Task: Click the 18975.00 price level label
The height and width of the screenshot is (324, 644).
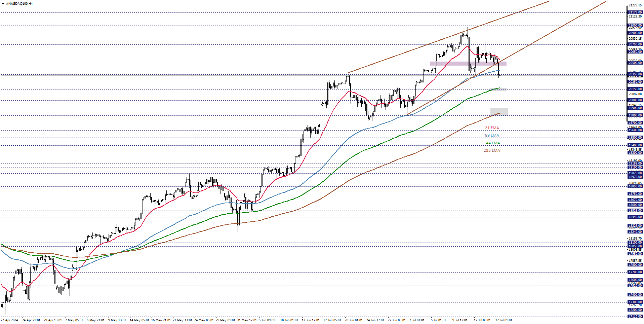Action: 635,177
